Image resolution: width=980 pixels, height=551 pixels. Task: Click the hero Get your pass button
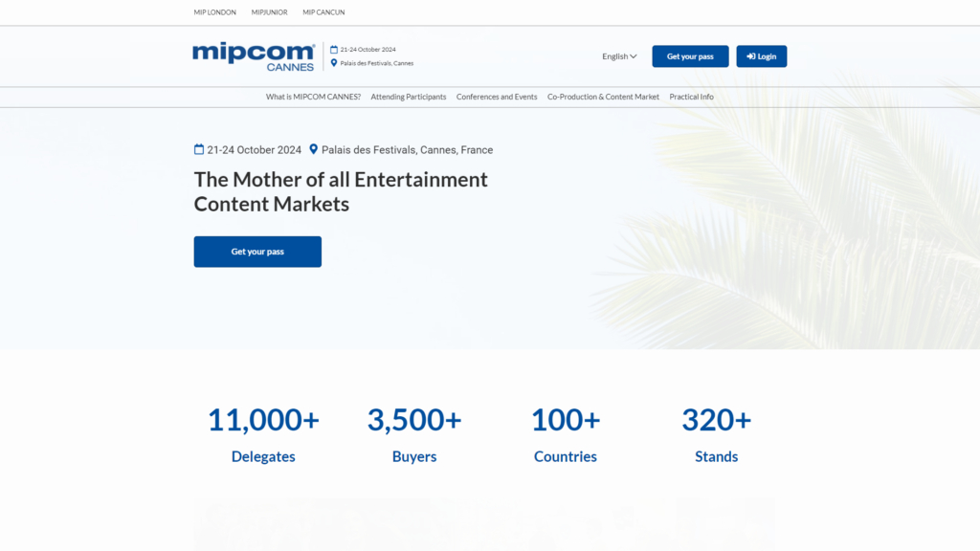click(x=257, y=252)
